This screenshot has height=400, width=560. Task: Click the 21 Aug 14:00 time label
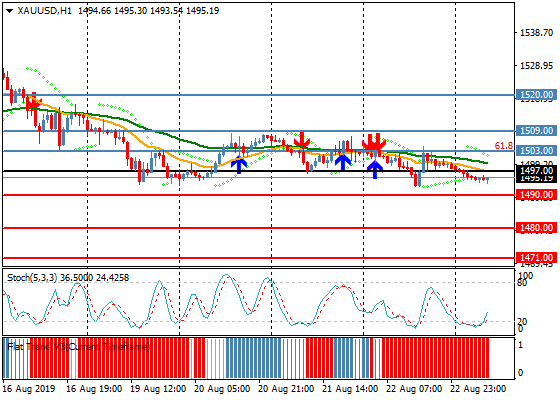[x=350, y=388]
